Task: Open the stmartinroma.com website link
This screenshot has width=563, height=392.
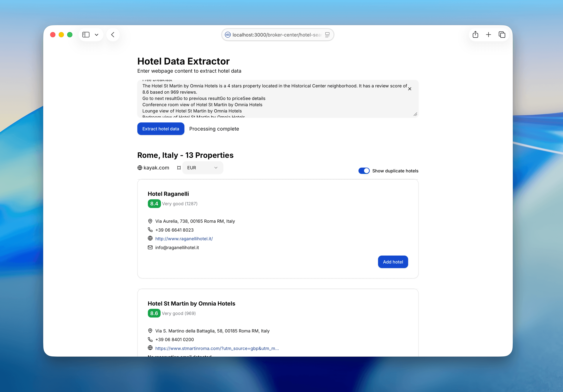Action: (x=217, y=348)
